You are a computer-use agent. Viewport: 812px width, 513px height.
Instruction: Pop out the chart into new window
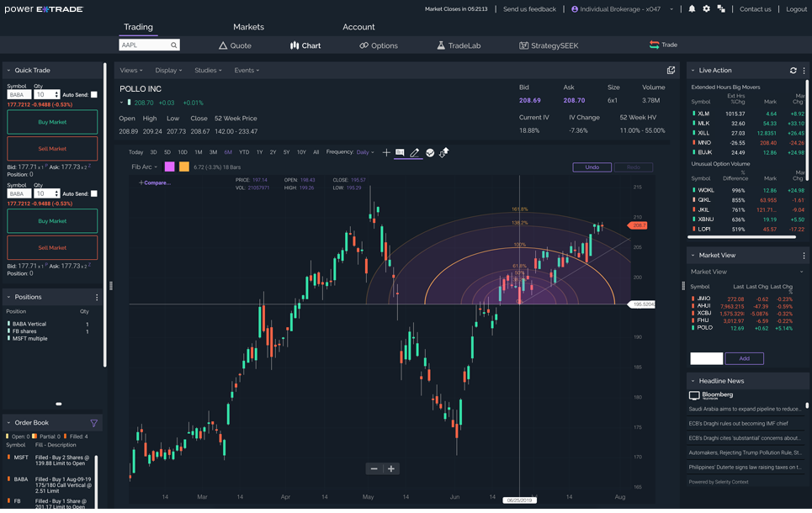671,71
